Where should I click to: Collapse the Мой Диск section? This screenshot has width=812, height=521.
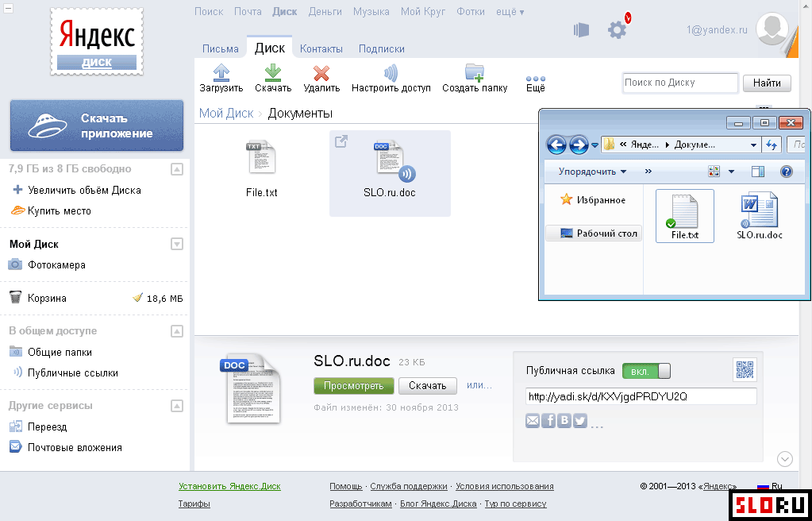[177, 245]
